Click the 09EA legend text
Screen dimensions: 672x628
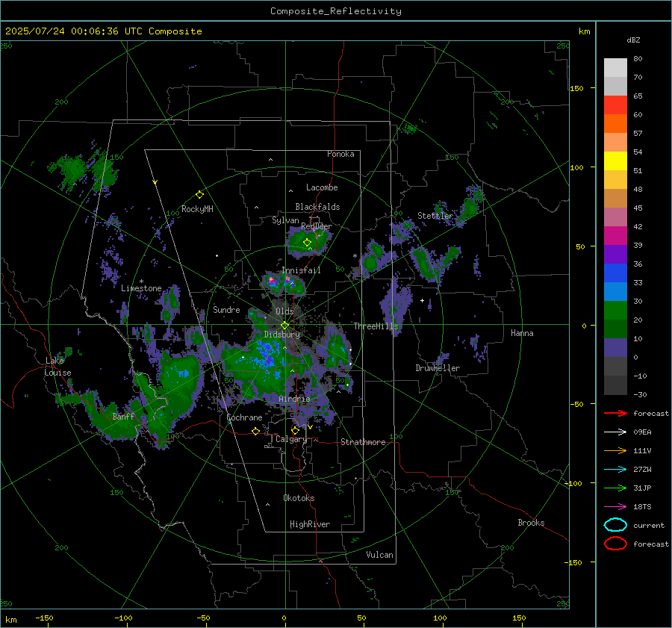coord(642,432)
